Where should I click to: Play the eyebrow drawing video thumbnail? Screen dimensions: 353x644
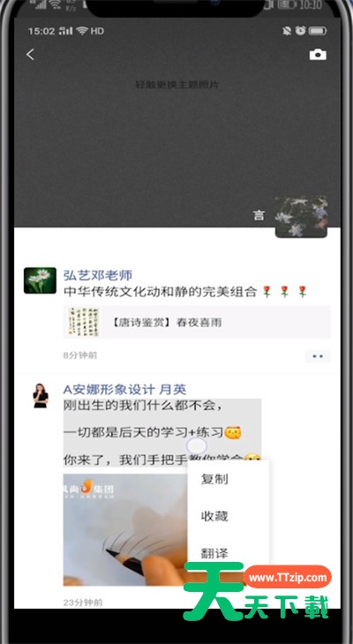click(x=125, y=530)
